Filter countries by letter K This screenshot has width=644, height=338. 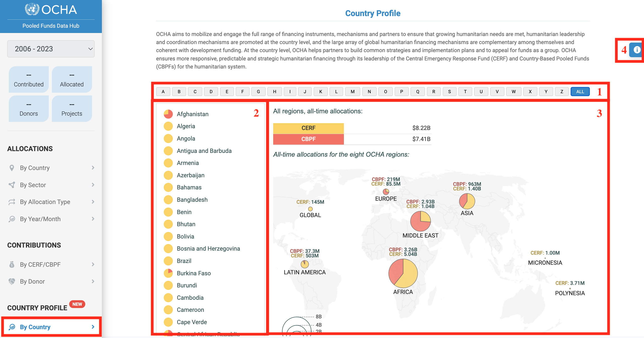point(320,92)
